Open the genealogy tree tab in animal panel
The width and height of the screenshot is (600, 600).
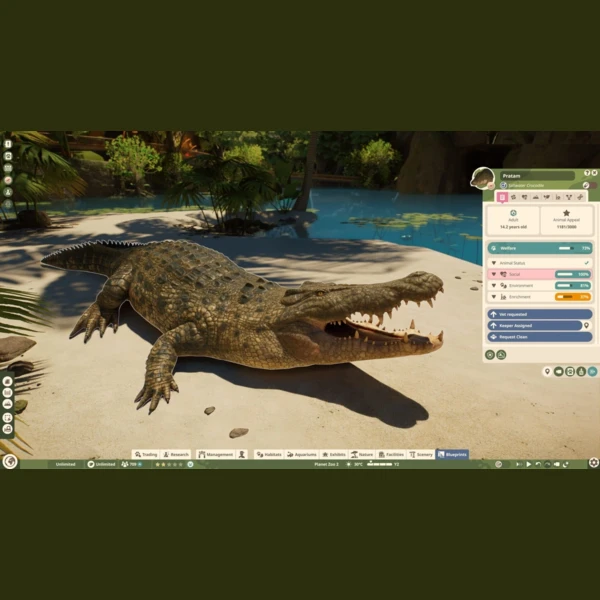pyautogui.click(x=569, y=197)
